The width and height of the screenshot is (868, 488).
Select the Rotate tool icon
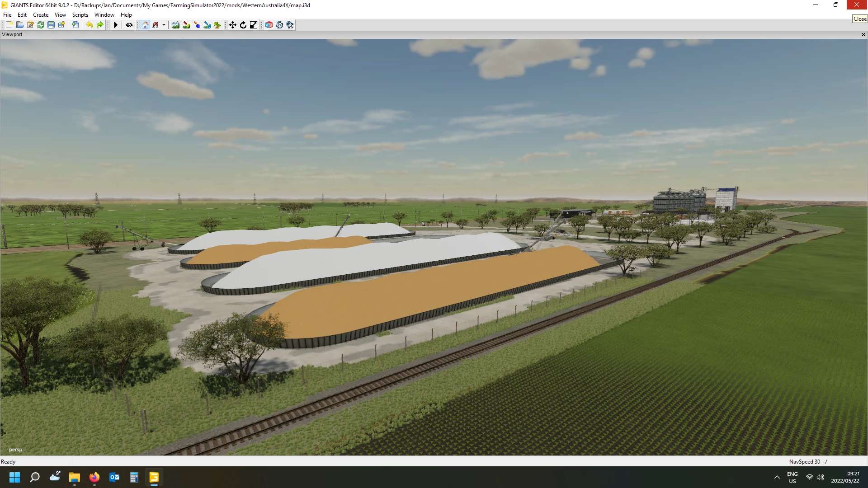pyautogui.click(x=243, y=25)
